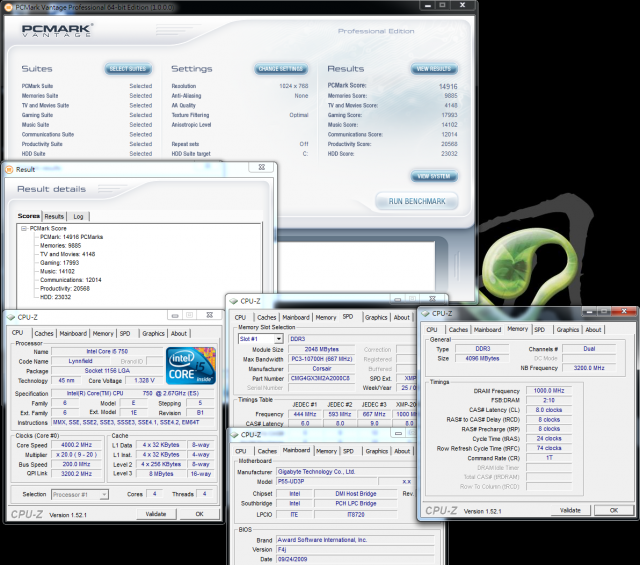640x565 pixels.
Task: Open the About tab in CPU-Z Memory window
Action: (x=593, y=330)
